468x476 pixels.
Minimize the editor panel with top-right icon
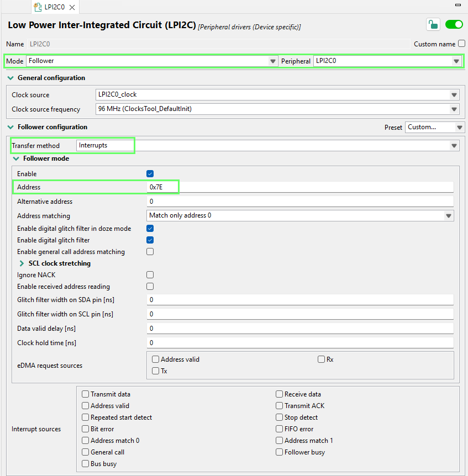click(458, 5)
